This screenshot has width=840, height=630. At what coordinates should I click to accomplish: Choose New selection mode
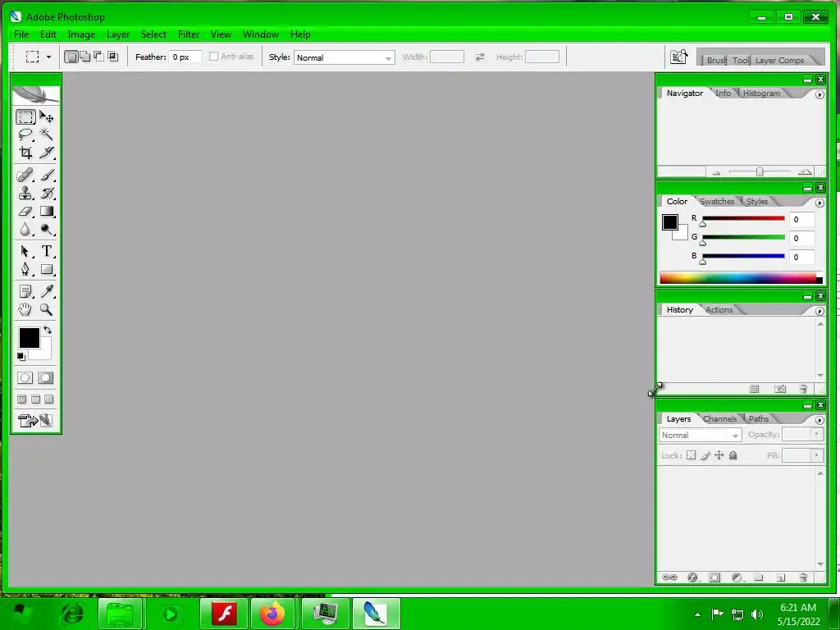(x=71, y=57)
